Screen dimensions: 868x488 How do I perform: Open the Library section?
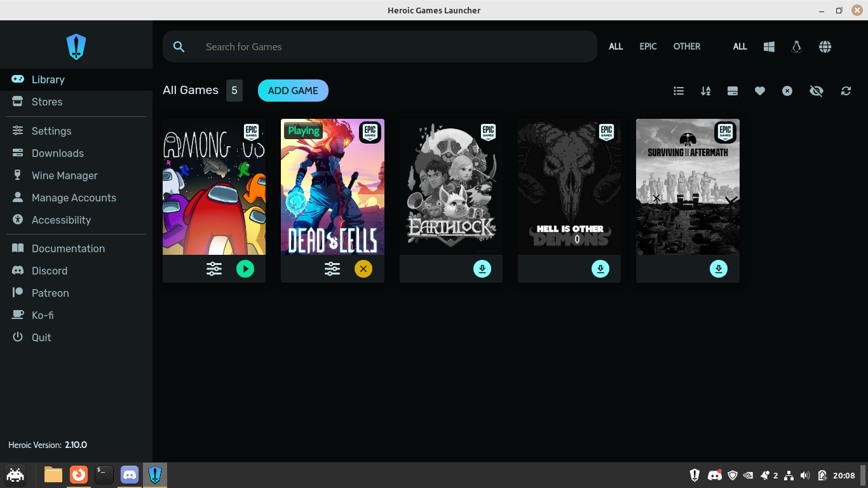coord(76,79)
